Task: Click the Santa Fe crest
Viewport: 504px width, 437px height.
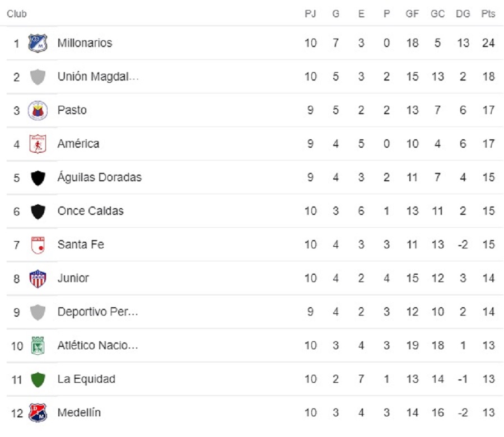Action: [x=38, y=245]
